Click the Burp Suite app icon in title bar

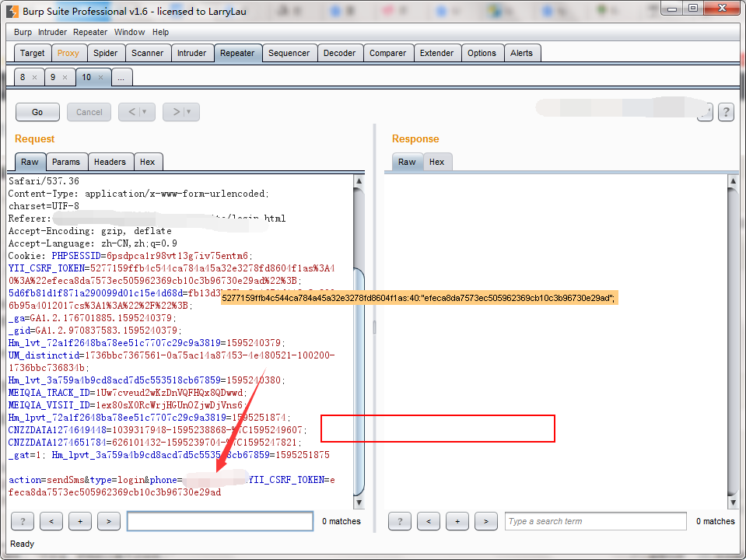click(13, 12)
